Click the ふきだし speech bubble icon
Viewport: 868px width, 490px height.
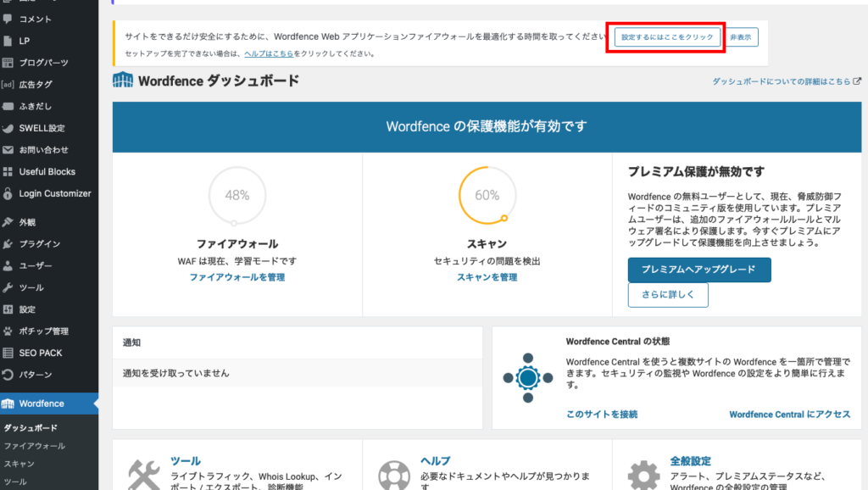8,106
